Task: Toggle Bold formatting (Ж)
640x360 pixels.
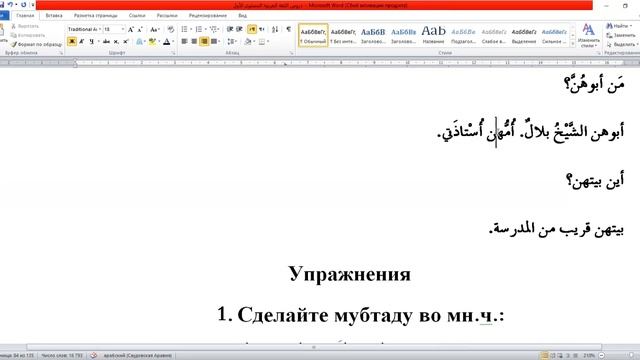Action: pos(72,41)
